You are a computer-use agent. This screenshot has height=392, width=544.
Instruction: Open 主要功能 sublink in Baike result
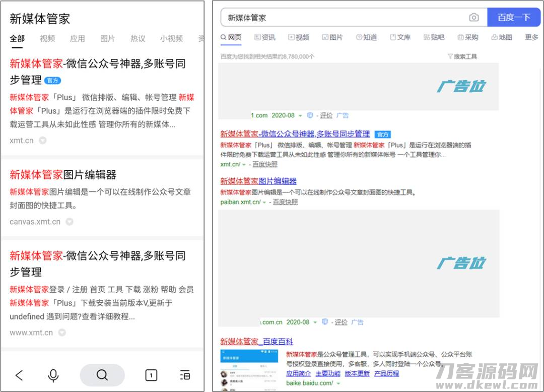[328, 374]
